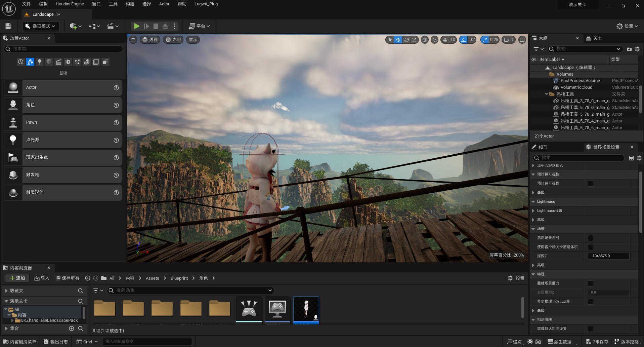Toggle rotation snap angle icon
The image size is (644, 347).
[463, 40]
